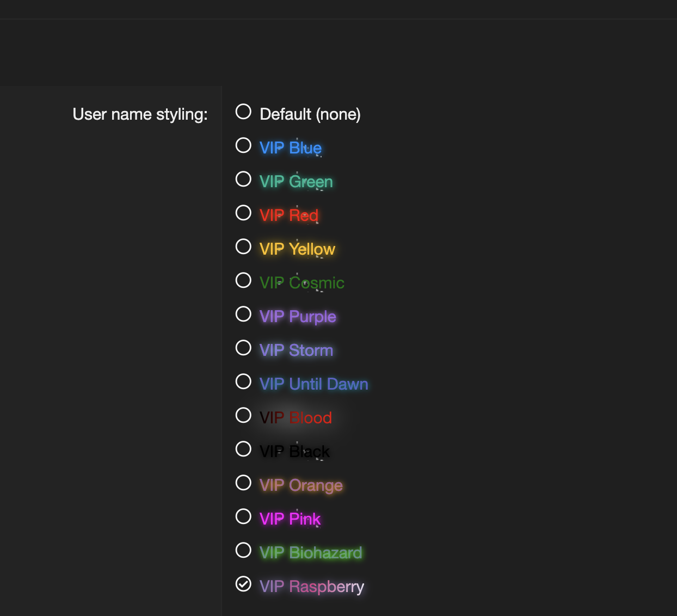Pick the VIP Pink radio button
Image resolution: width=677 pixels, height=616 pixels.
pyautogui.click(x=243, y=516)
